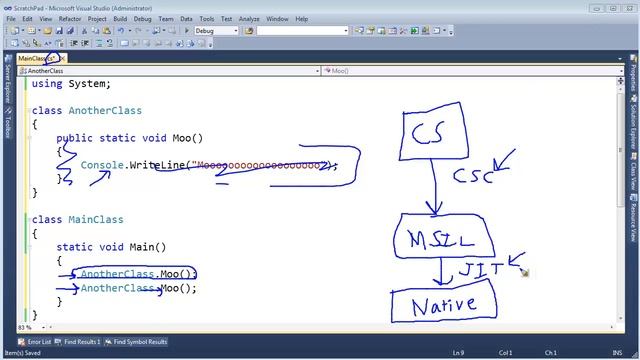Expand the New Project icon dropdown arrow
The image size is (640, 360).
[x=23, y=31]
